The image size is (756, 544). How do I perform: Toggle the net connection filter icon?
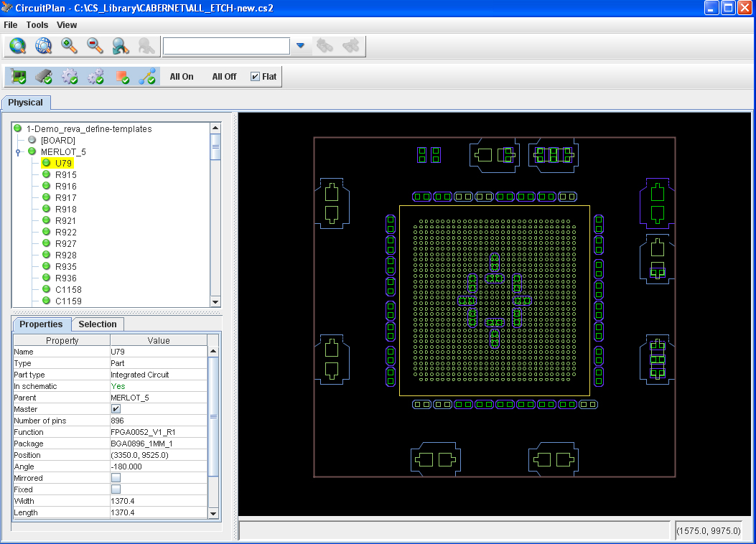coord(147,77)
